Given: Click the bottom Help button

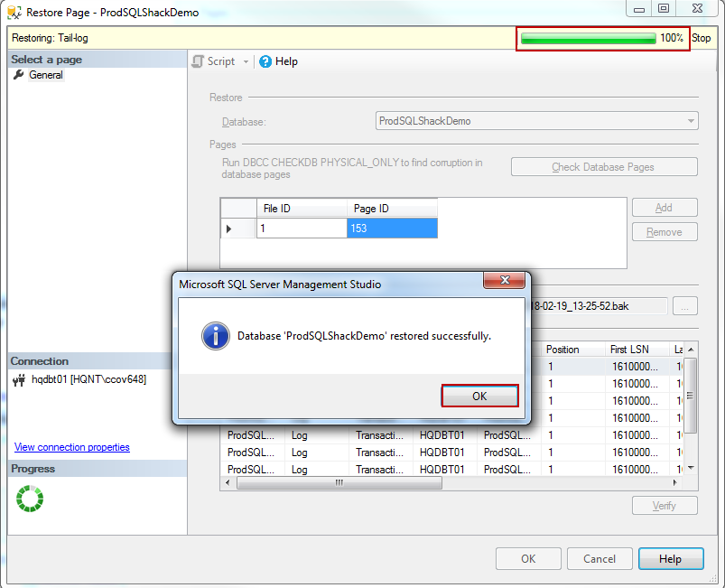Looking at the screenshot, I should click(x=671, y=559).
